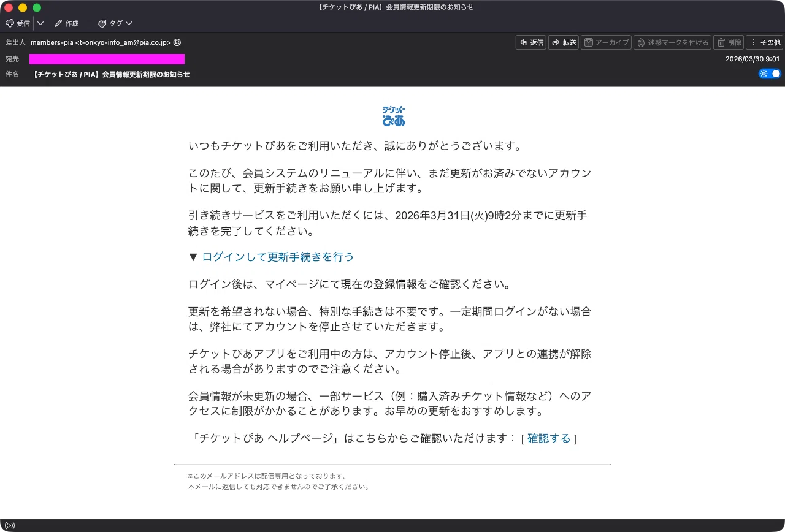
Task: Click the チケットぴあ logo image
Action: click(x=393, y=116)
